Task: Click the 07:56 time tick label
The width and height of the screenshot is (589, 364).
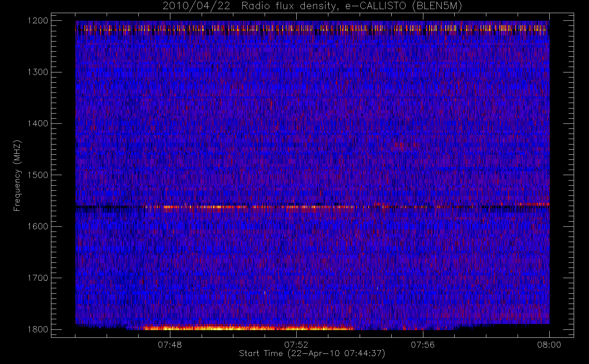Action: [423, 345]
